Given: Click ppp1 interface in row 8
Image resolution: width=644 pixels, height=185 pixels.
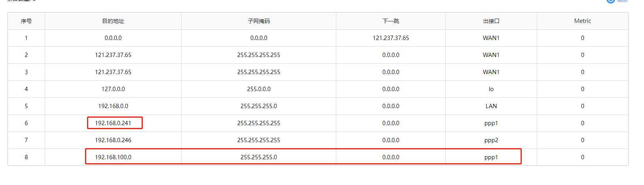Looking at the screenshot, I should 491,157.
